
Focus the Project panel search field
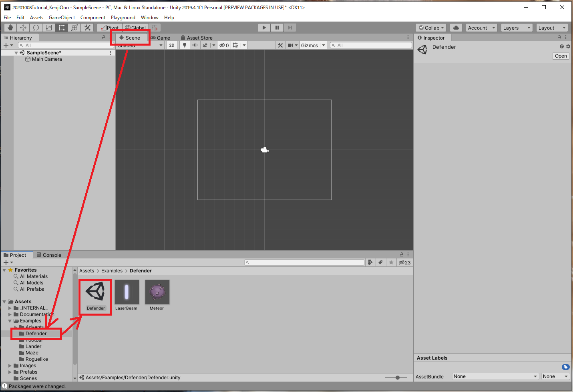tap(304, 262)
